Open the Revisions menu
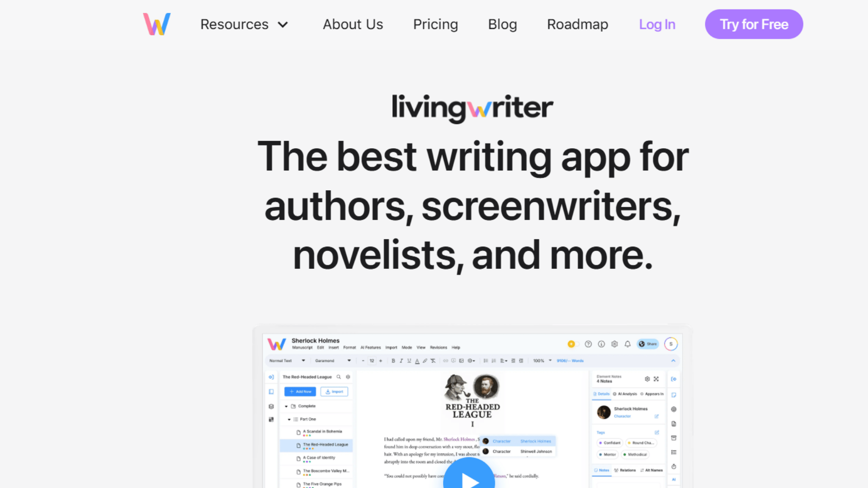Screen dimensions: 868x488 pyautogui.click(x=439, y=347)
